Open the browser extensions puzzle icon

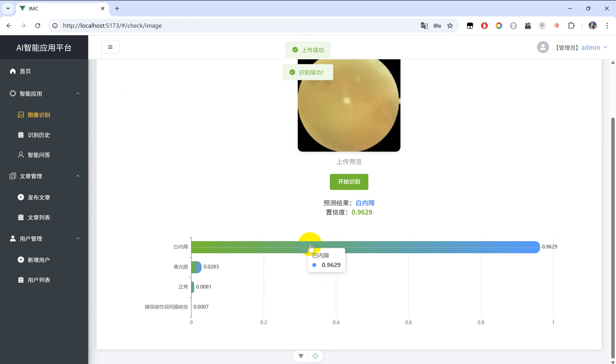tap(571, 25)
